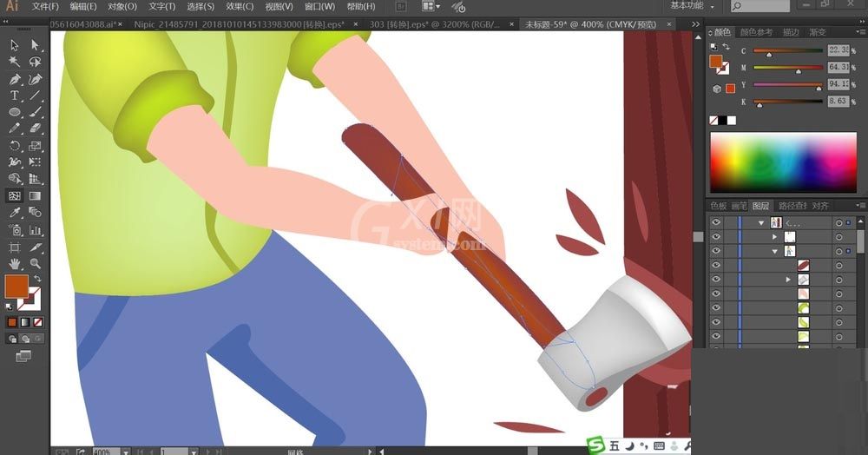868x455 pixels.
Task: Toggle visibility of the second layer row
Action: [716, 237]
